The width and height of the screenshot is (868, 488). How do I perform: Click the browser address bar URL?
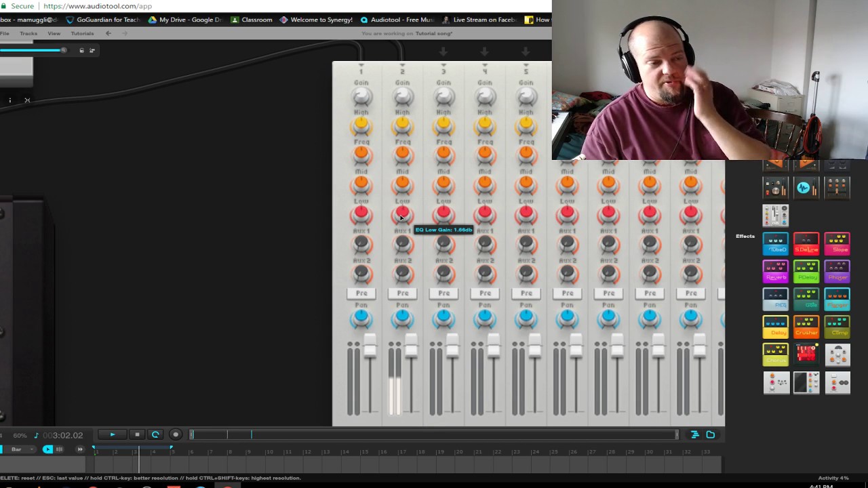click(98, 6)
